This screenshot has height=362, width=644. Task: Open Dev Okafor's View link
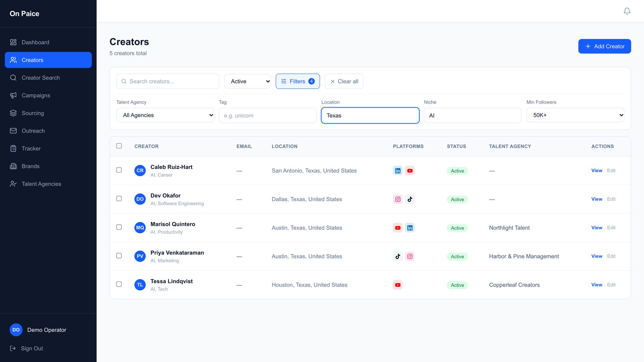click(597, 199)
